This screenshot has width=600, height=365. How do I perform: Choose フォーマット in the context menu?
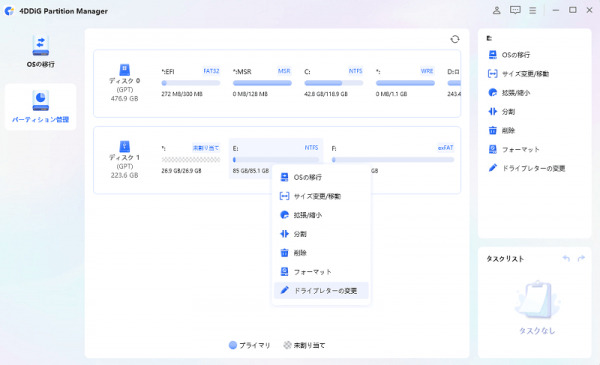[321, 272]
